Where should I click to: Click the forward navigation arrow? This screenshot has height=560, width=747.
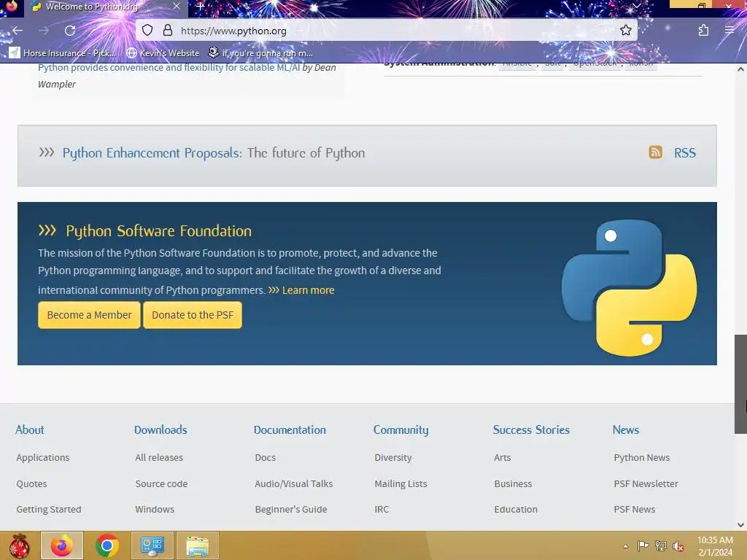coord(43,31)
